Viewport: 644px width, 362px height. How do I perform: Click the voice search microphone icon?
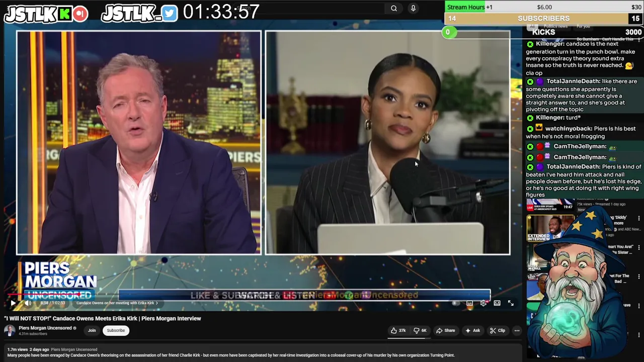pyautogui.click(x=413, y=8)
